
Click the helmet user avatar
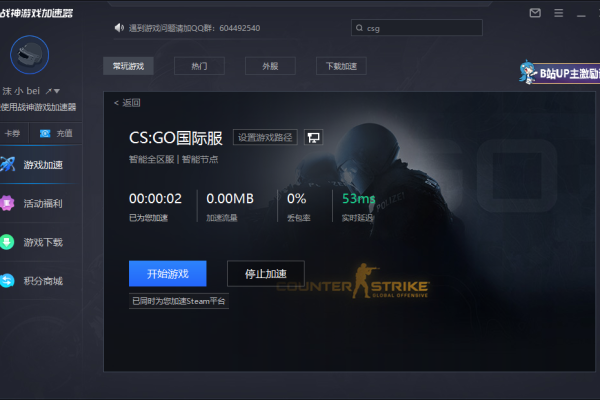point(29,55)
